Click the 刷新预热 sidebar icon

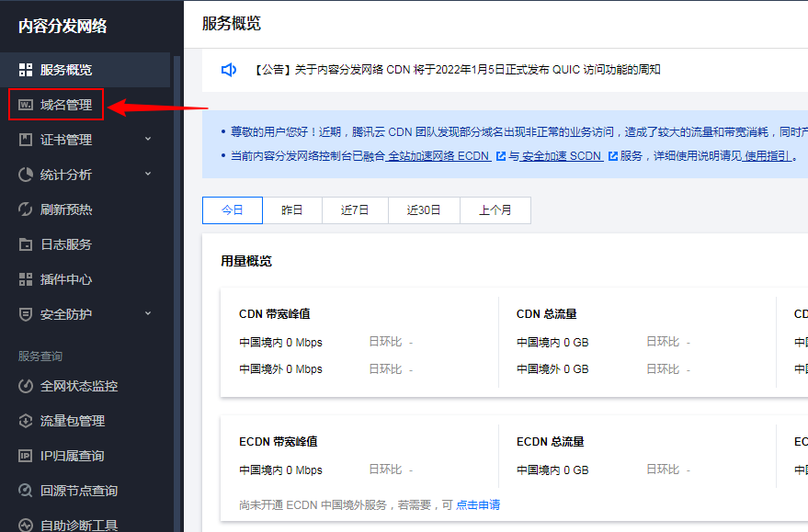click(x=26, y=209)
